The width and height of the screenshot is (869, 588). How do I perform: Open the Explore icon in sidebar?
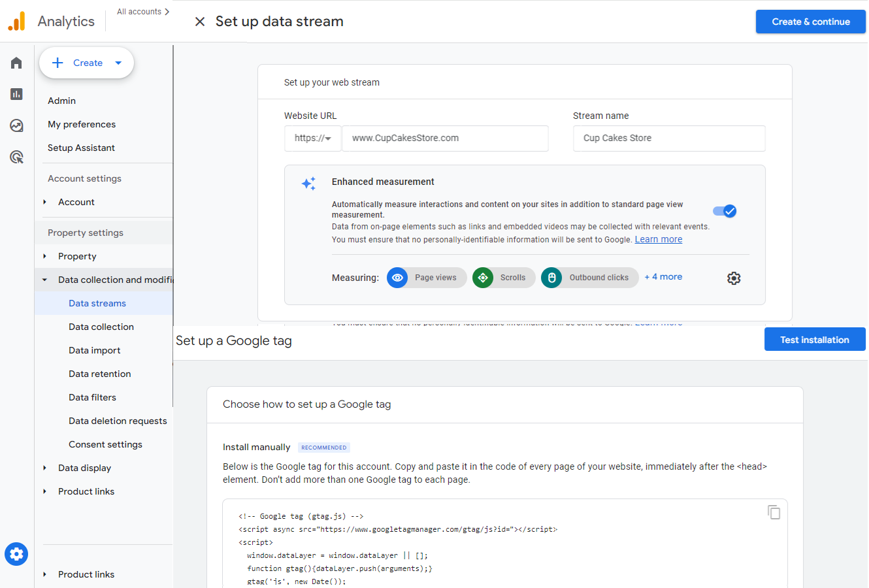click(x=16, y=125)
